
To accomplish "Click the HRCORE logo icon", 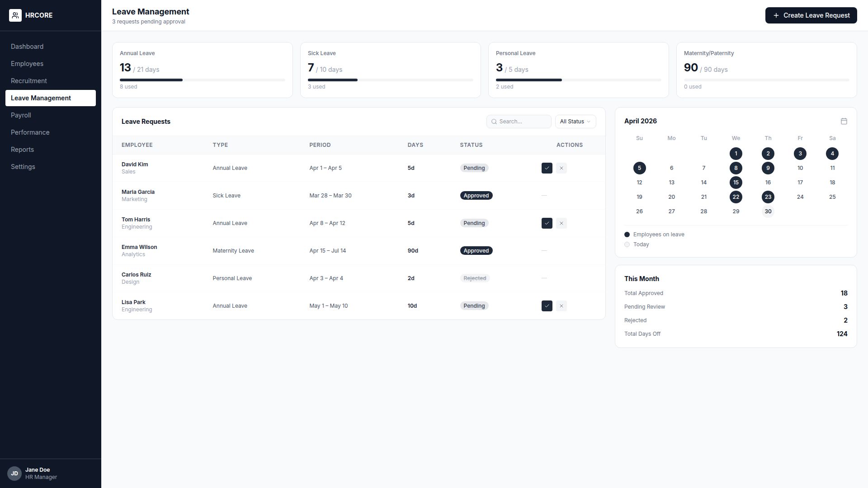I will [x=15, y=15].
